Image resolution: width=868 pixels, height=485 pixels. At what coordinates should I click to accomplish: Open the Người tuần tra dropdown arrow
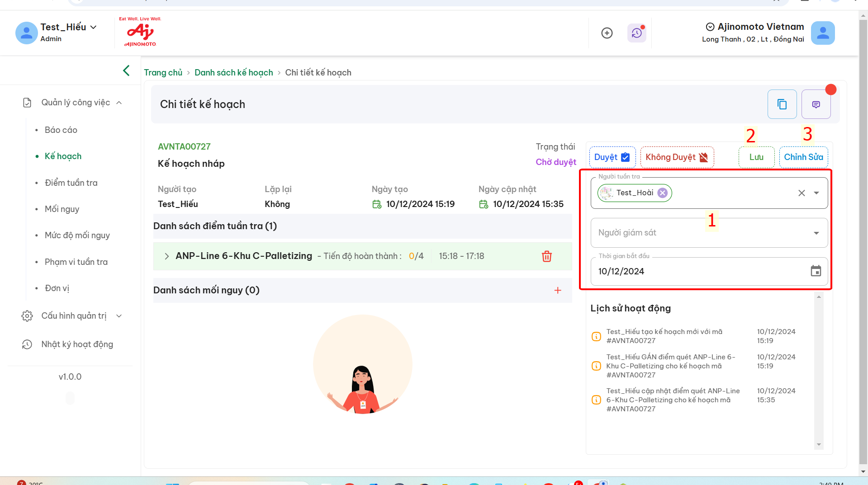pyautogui.click(x=816, y=193)
